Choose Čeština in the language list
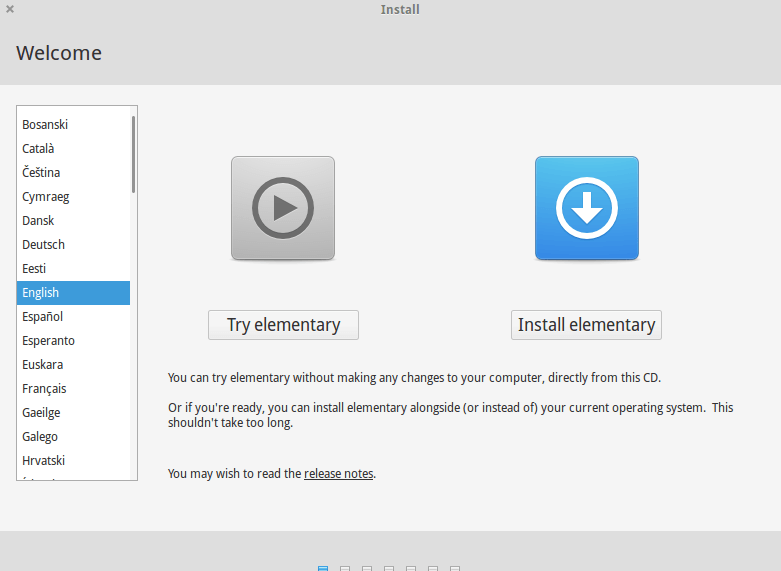 pyautogui.click(x=41, y=173)
